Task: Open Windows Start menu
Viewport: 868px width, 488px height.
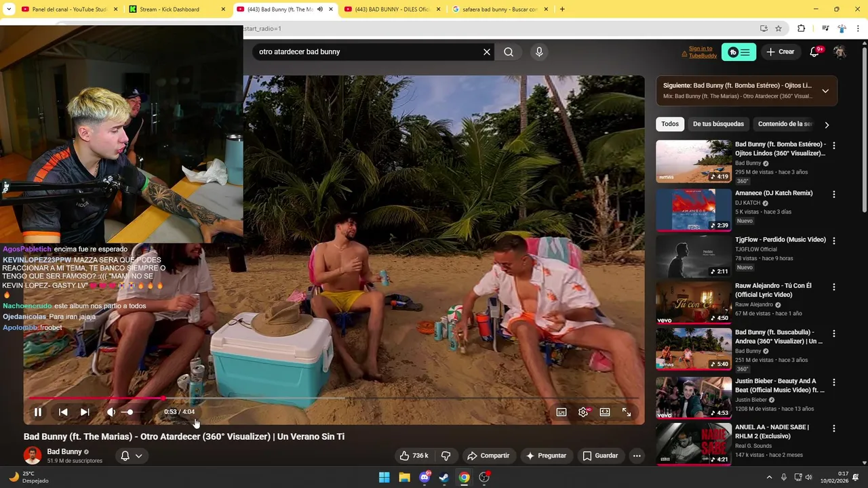Action: click(384, 477)
